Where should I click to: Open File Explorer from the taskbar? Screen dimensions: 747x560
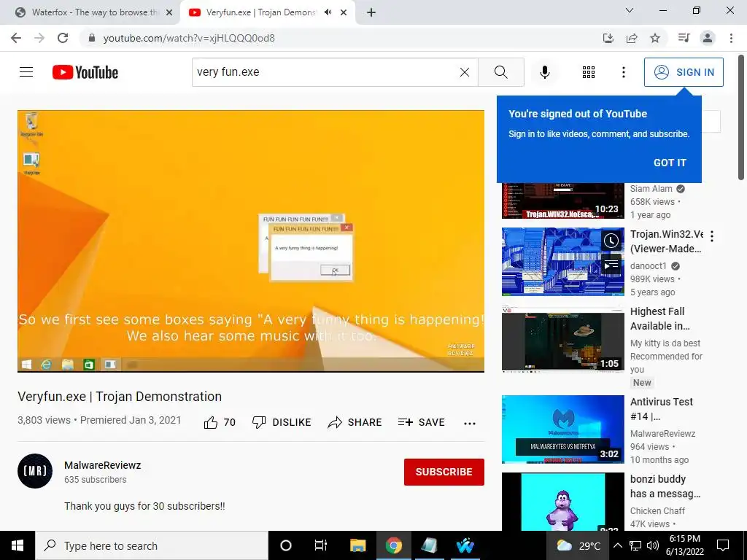(x=357, y=545)
